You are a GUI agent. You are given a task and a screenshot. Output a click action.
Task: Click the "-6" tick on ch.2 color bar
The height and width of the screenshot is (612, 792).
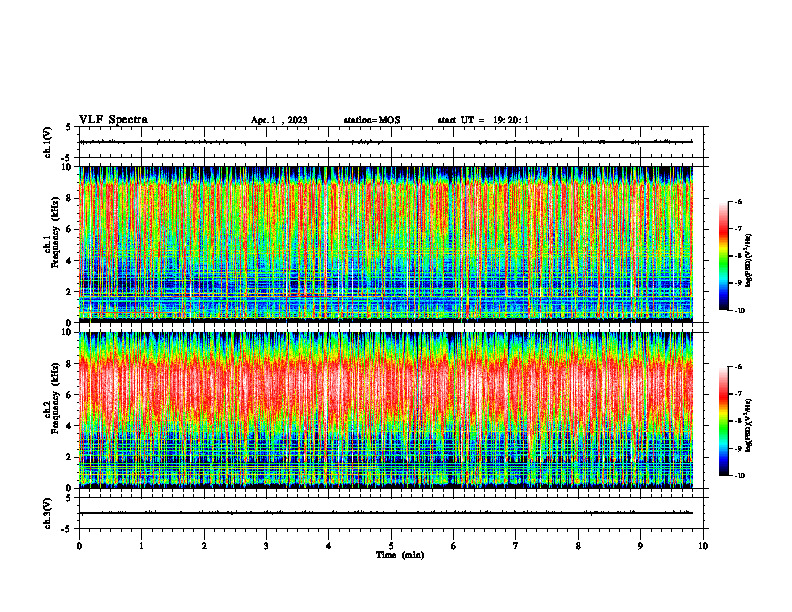(738, 367)
